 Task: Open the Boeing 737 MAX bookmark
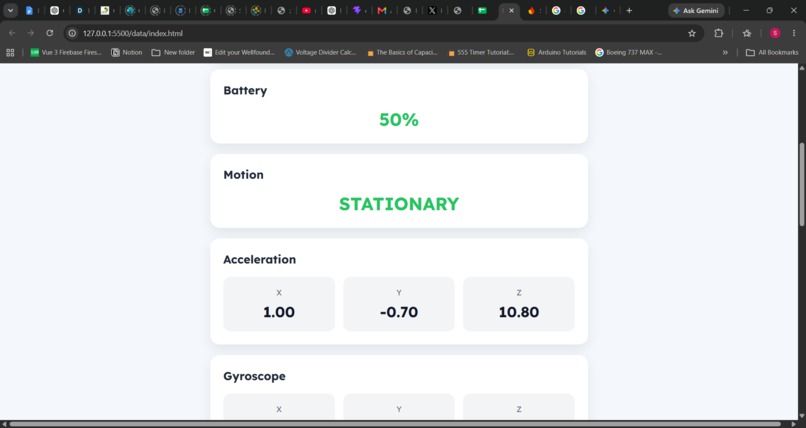coord(628,52)
